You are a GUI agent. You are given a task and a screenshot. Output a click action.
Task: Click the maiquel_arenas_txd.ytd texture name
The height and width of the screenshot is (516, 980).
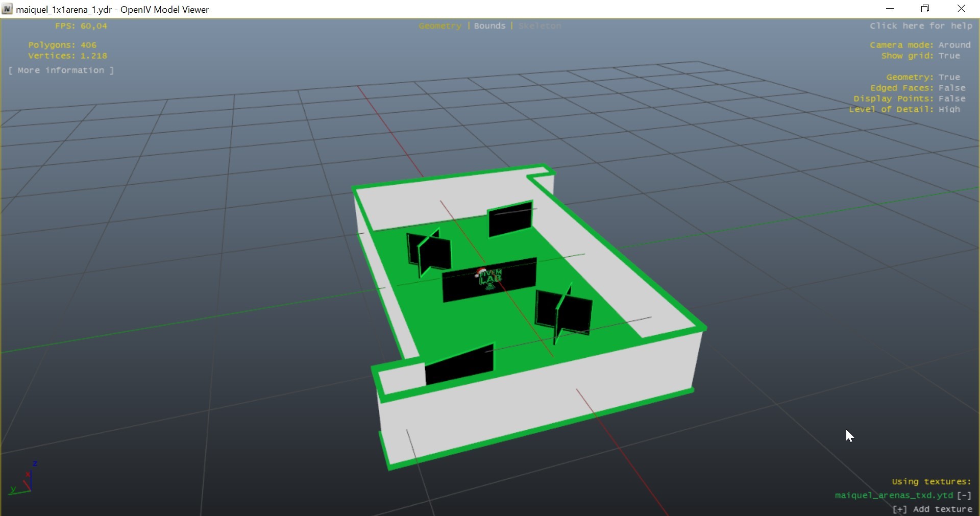pyautogui.click(x=894, y=495)
